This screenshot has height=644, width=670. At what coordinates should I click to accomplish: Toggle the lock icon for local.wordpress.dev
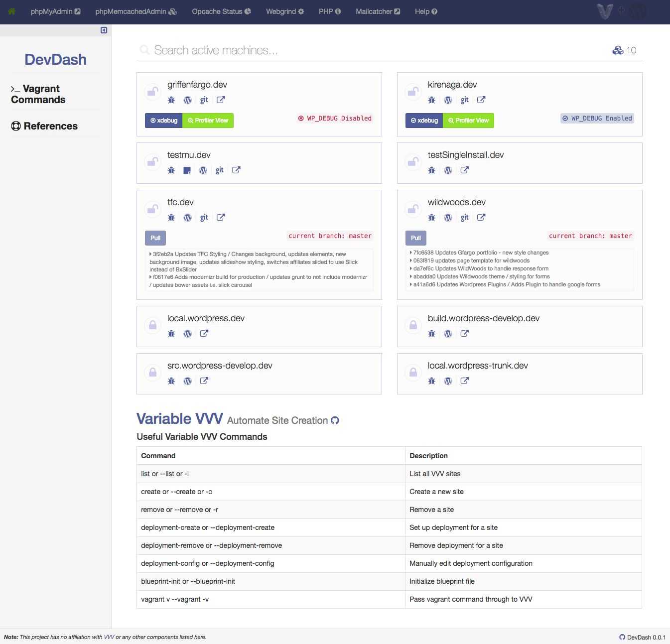pyautogui.click(x=152, y=325)
